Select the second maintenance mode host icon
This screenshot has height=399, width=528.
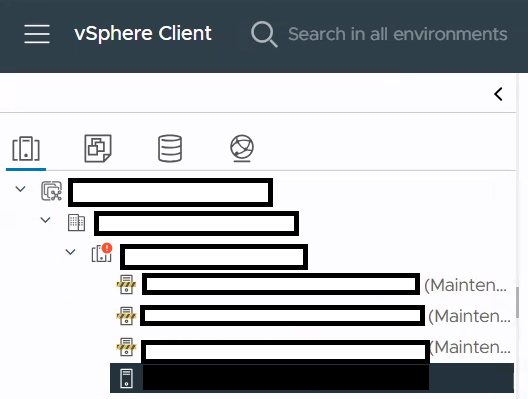(x=126, y=316)
